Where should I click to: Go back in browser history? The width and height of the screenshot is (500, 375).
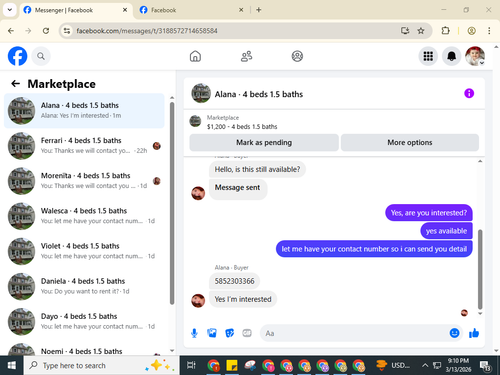click(11, 31)
